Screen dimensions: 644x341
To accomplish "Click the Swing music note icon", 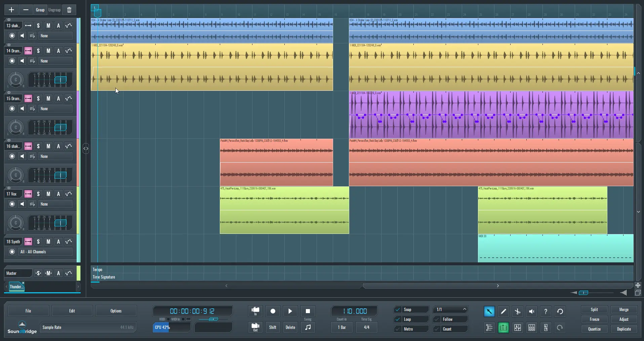I will click(x=308, y=327).
